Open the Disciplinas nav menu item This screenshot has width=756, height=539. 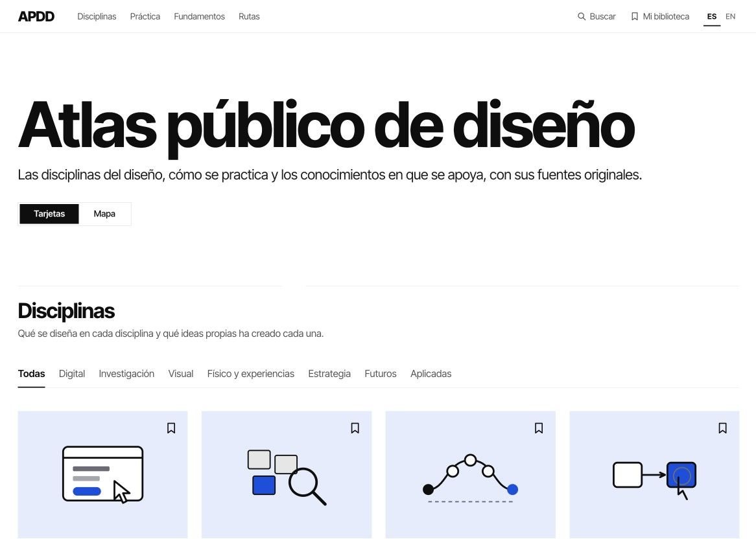(97, 16)
